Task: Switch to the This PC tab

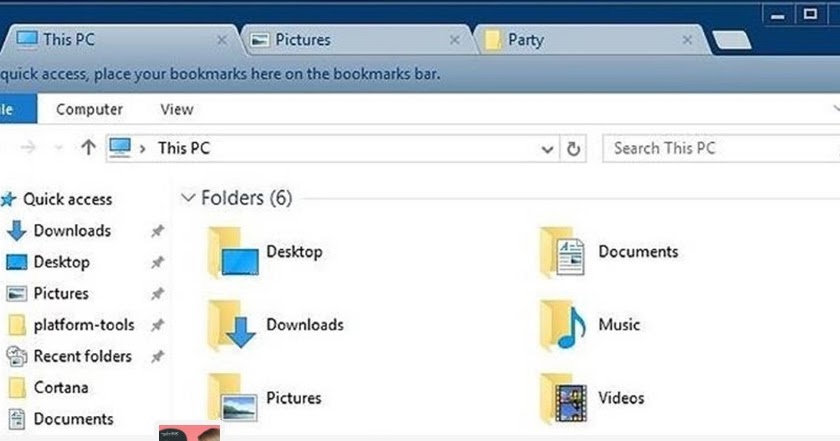Action: [x=121, y=40]
